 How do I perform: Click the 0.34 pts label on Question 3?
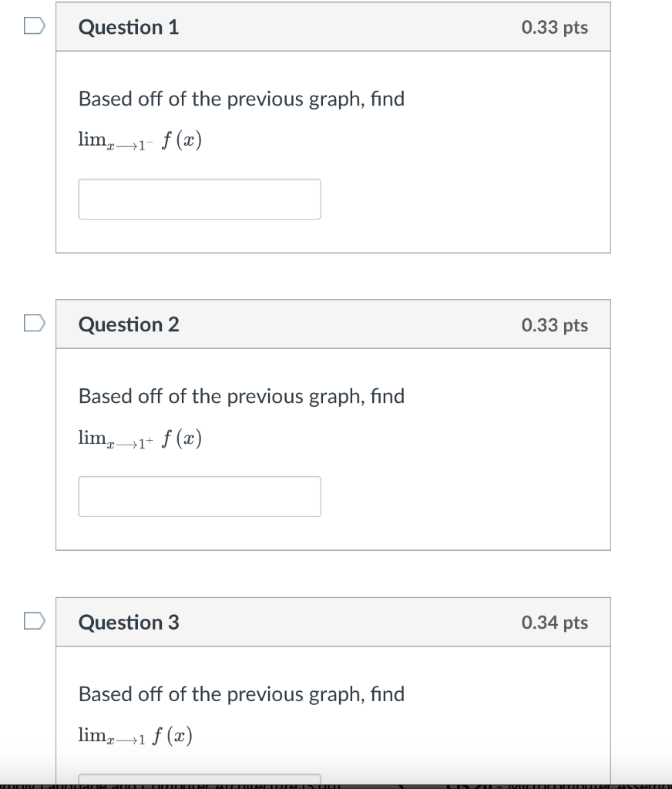coord(555,623)
